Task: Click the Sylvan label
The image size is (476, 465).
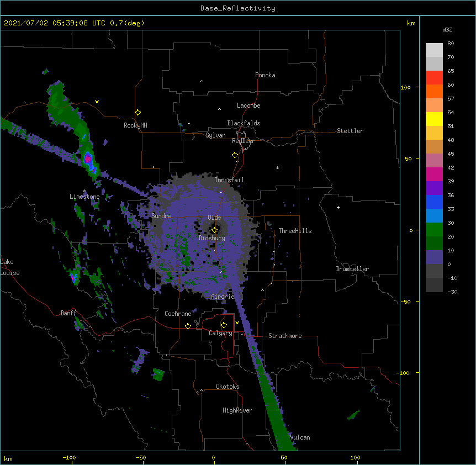Action: tap(215, 135)
